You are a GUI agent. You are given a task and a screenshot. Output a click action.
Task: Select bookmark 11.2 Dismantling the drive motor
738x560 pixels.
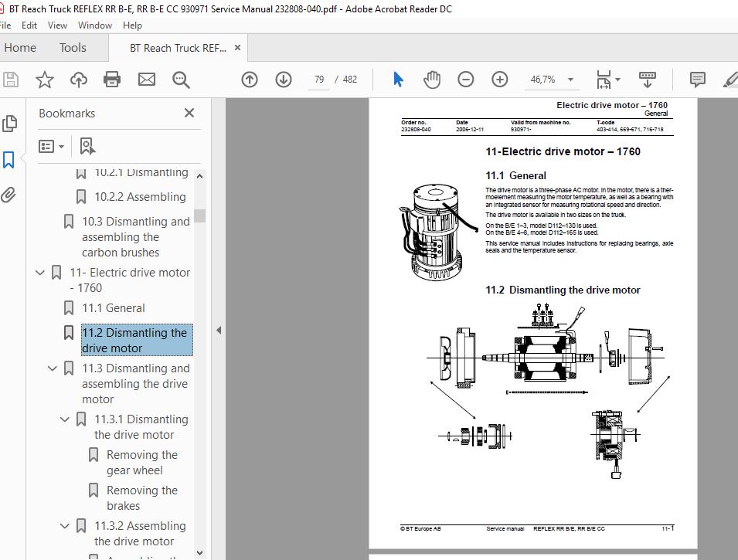(x=137, y=340)
